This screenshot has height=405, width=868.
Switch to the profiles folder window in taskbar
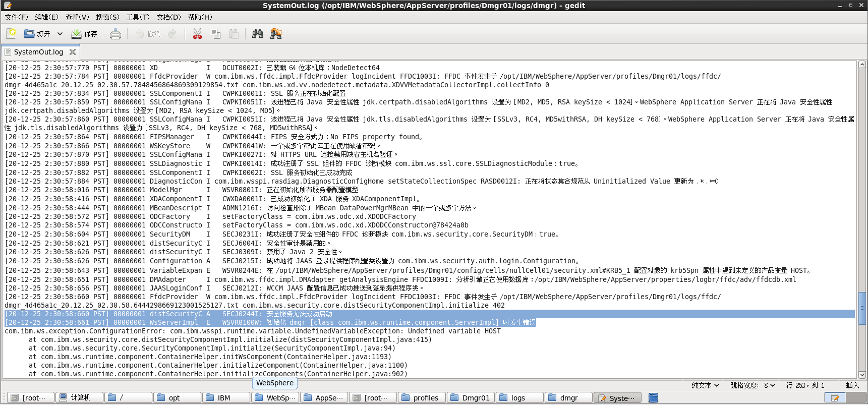[x=422, y=398]
